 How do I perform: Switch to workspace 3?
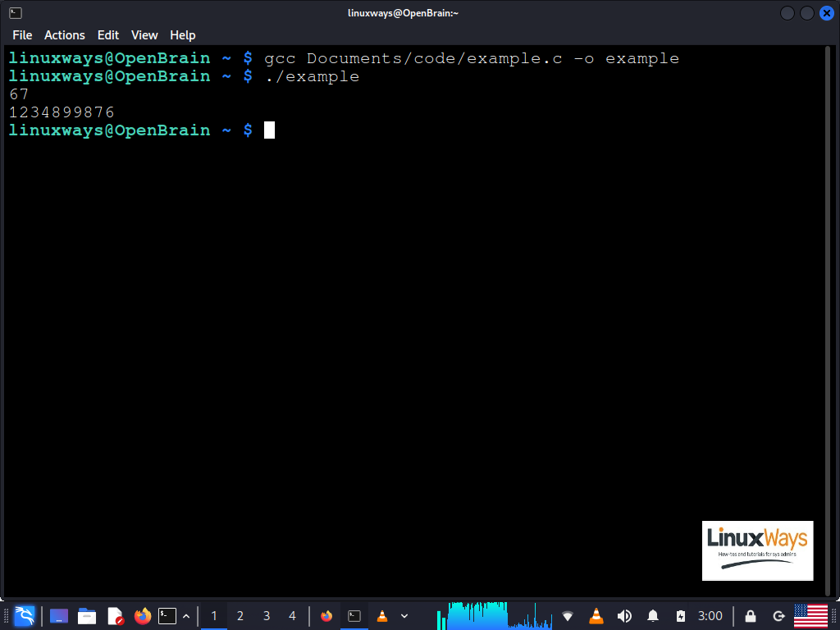tap(266, 615)
